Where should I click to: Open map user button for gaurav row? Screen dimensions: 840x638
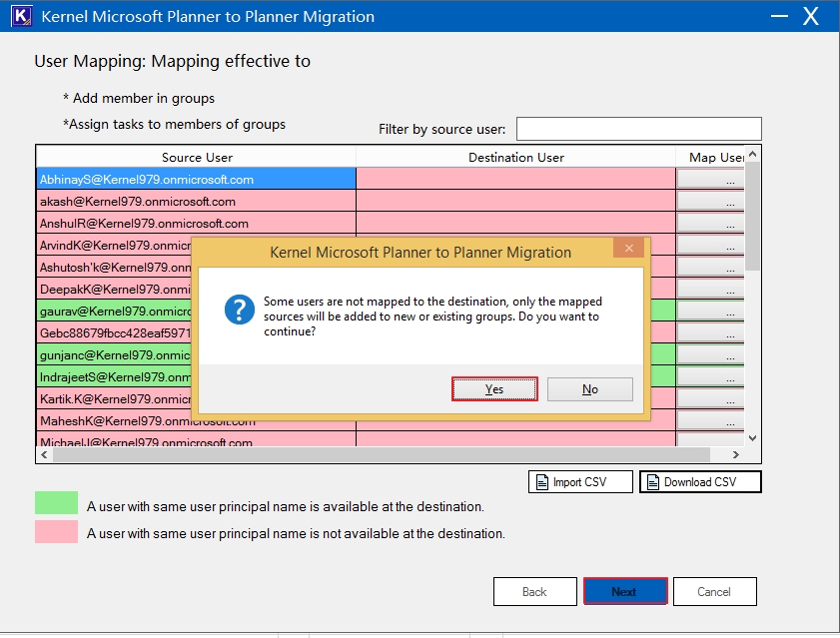pyautogui.click(x=710, y=311)
